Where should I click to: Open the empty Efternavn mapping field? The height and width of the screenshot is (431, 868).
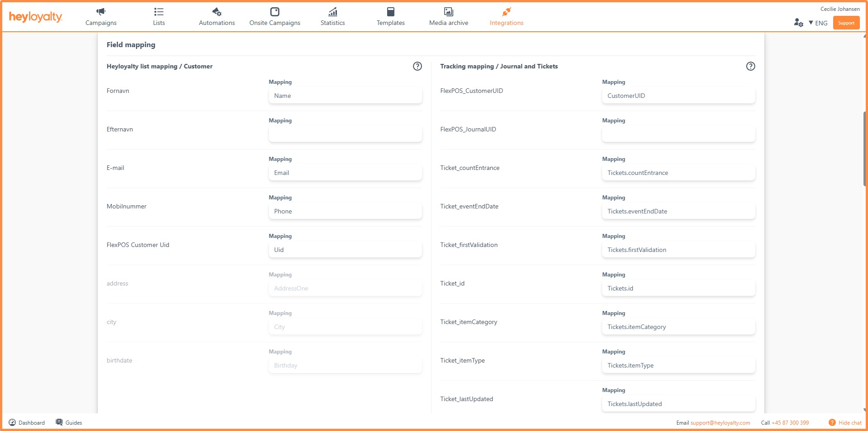pyautogui.click(x=345, y=134)
